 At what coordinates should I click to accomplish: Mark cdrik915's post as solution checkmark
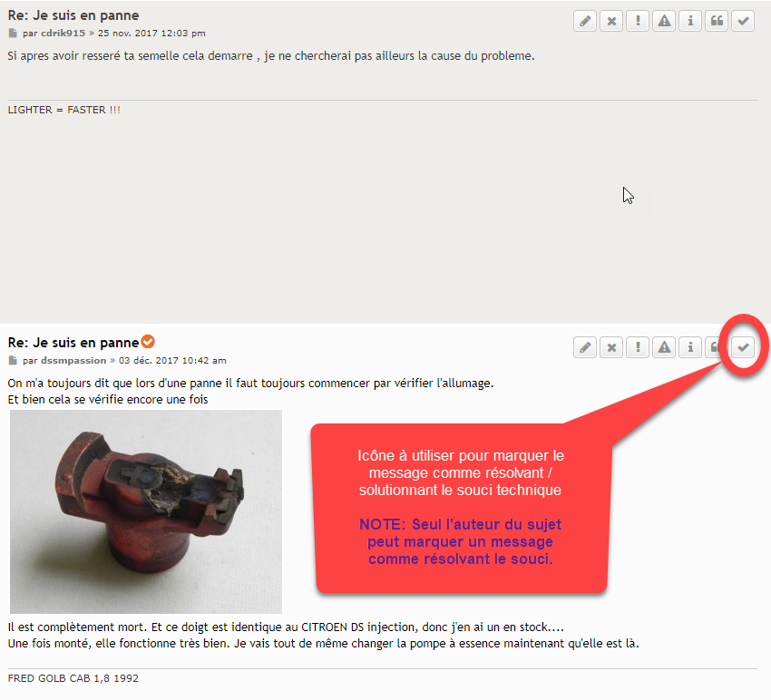coord(743,21)
